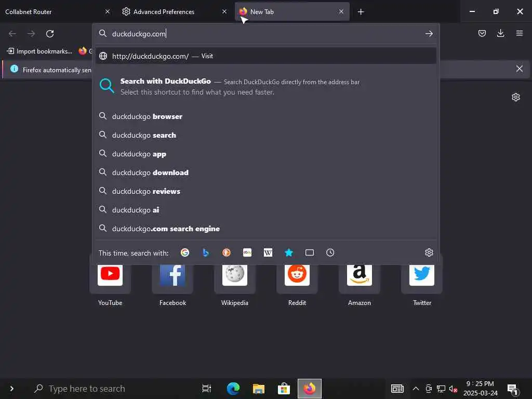Click the Meet Now tray icon
Screen dimensions: 532x399
point(429,389)
